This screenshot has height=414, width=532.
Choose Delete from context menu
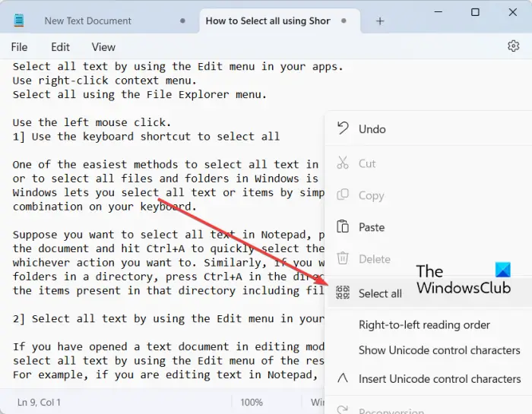click(x=429, y=259)
